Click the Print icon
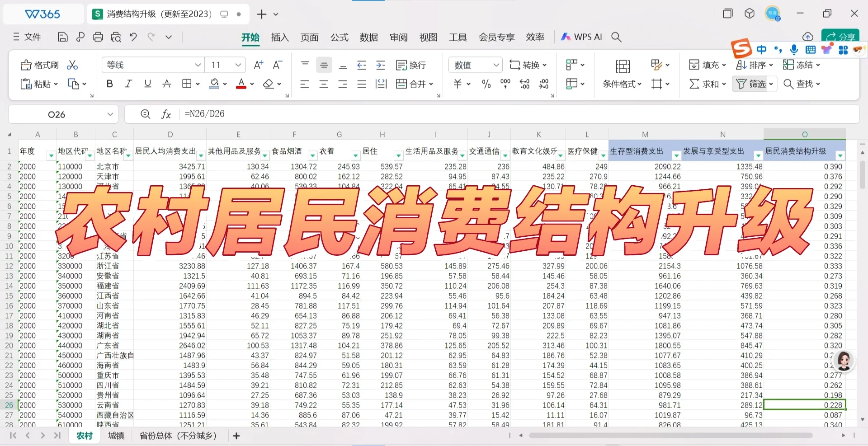Image resolution: width=868 pixels, height=446 pixels. 98,37
